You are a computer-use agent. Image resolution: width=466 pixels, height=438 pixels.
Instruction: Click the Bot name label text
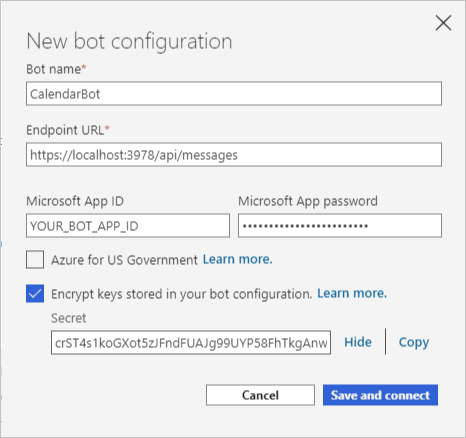pos(56,69)
